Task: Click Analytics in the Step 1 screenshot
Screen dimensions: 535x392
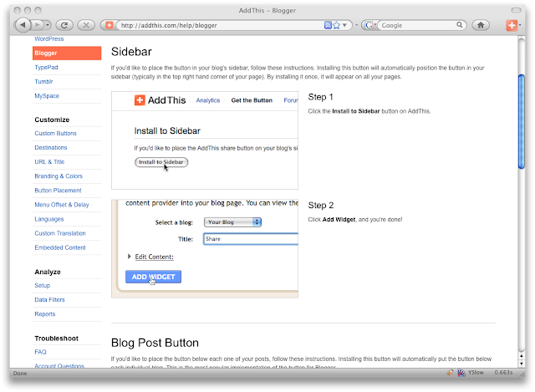Action: pyautogui.click(x=208, y=100)
